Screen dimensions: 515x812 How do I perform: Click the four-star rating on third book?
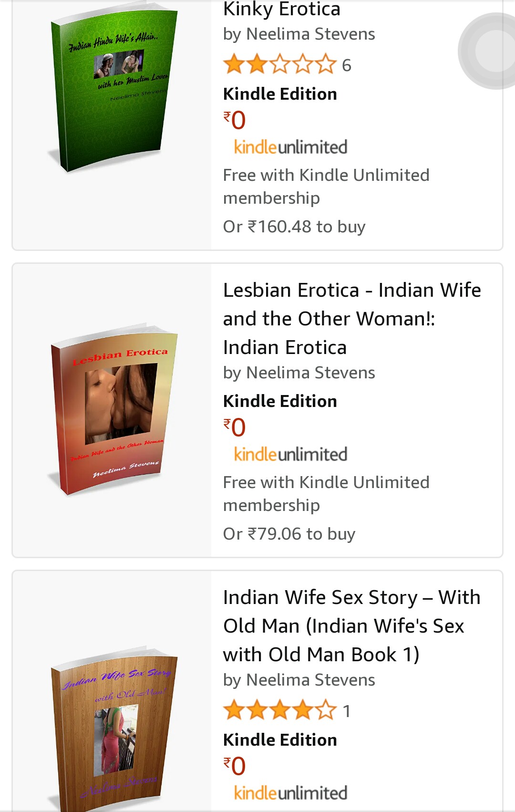tap(279, 710)
